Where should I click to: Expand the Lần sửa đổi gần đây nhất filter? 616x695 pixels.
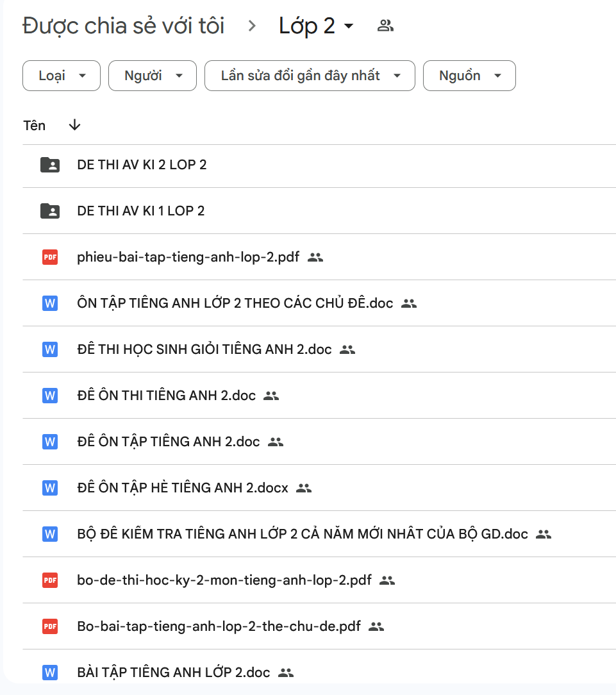[x=310, y=76]
